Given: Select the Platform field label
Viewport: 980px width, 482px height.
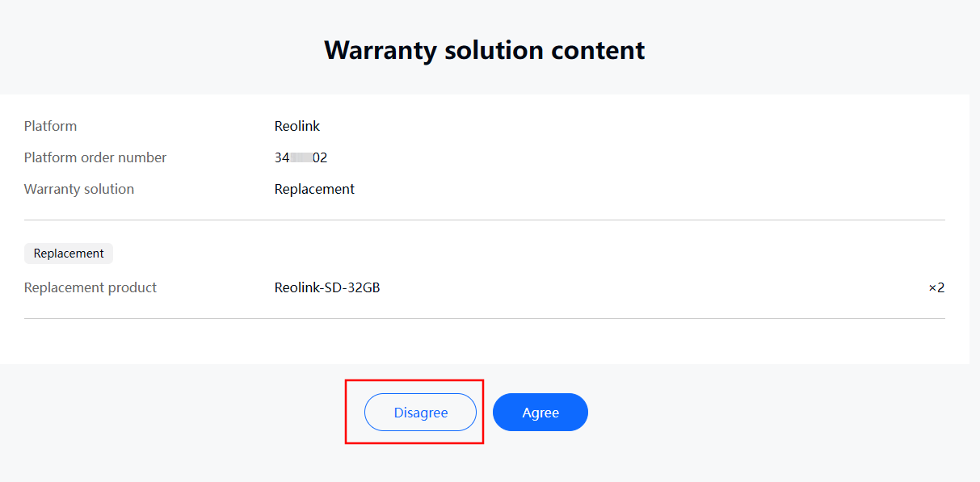Looking at the screenshot, I should [x=51, y=126].
